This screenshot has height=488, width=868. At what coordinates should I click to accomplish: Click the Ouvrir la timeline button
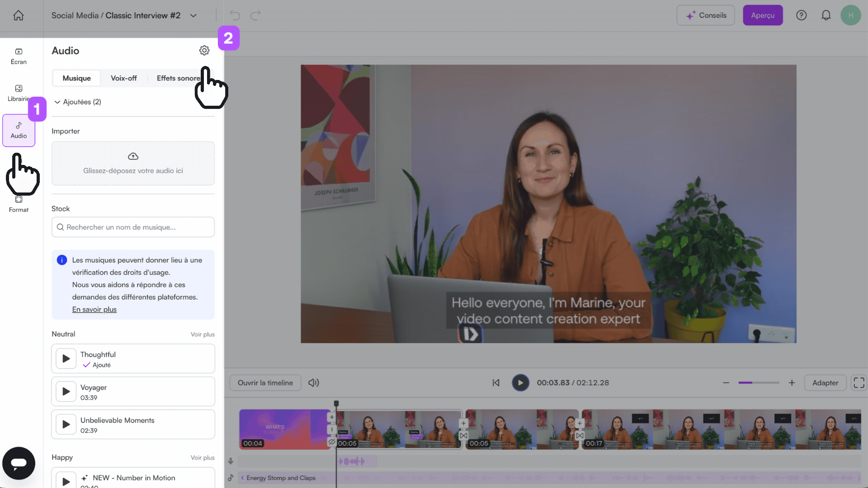coord(265,383)
